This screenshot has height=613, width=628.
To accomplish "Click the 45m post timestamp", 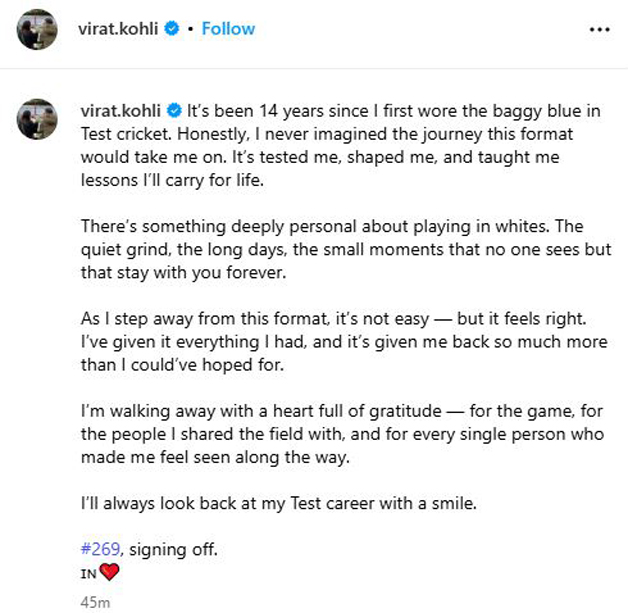I will point(95,602).
